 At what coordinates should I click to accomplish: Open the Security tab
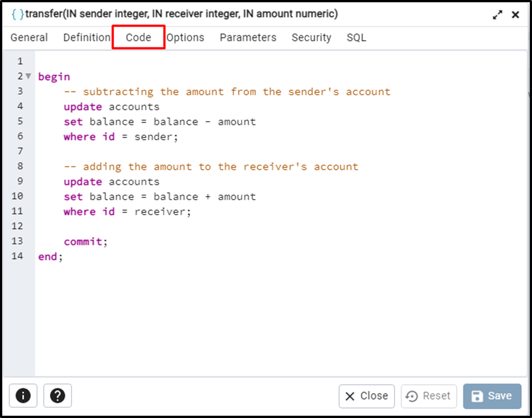311,37
